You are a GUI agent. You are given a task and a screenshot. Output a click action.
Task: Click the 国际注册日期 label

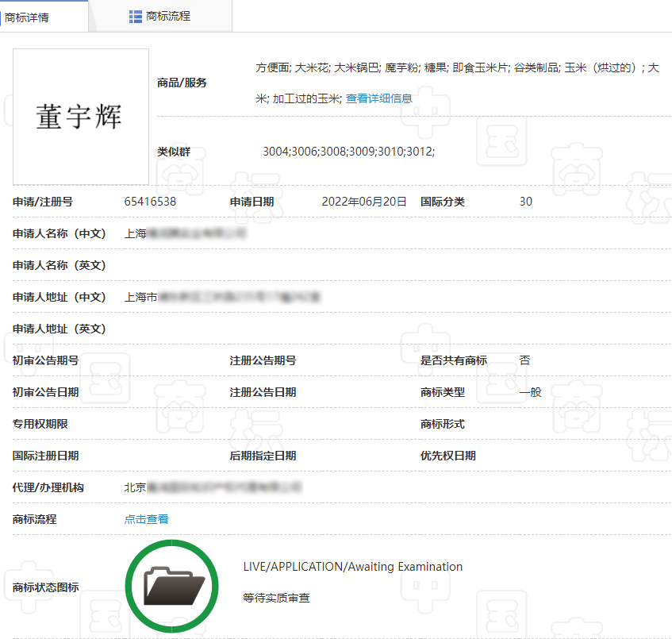pyautogui.click(x=45, y=456)
